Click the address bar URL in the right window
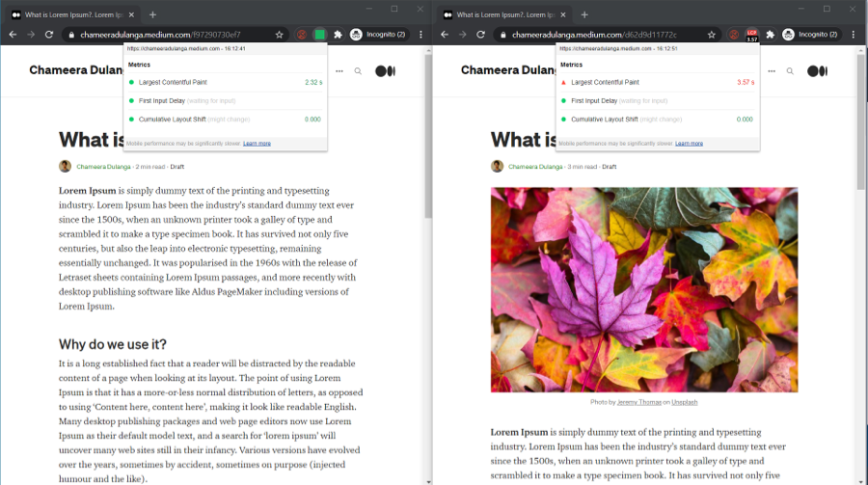 click(x=594, y=35)
